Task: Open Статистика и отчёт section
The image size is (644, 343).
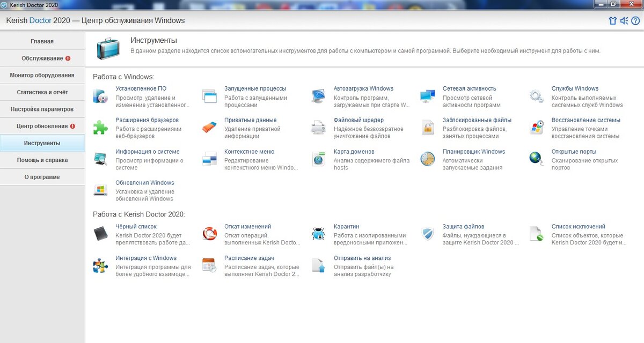Action: [x=42, y=92]
